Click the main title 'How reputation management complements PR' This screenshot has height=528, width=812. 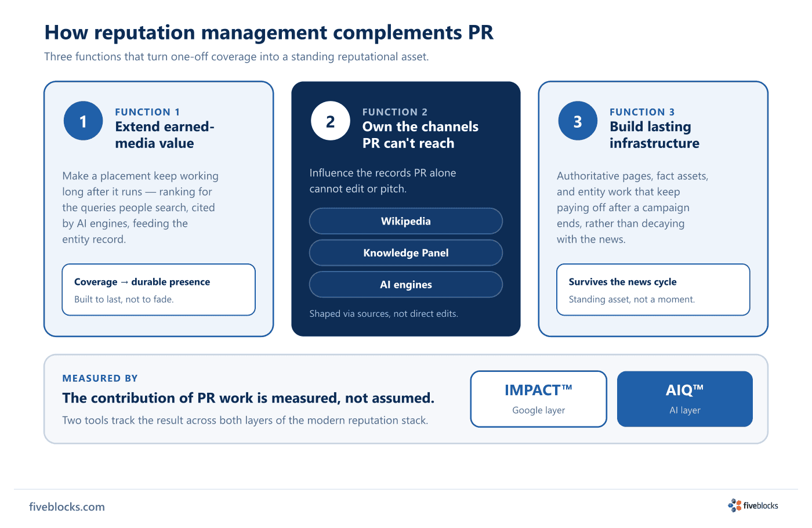point(269,32)
